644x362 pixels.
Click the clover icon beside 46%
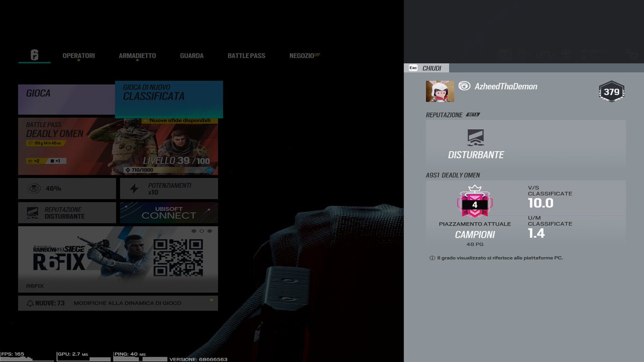[33, 189]
